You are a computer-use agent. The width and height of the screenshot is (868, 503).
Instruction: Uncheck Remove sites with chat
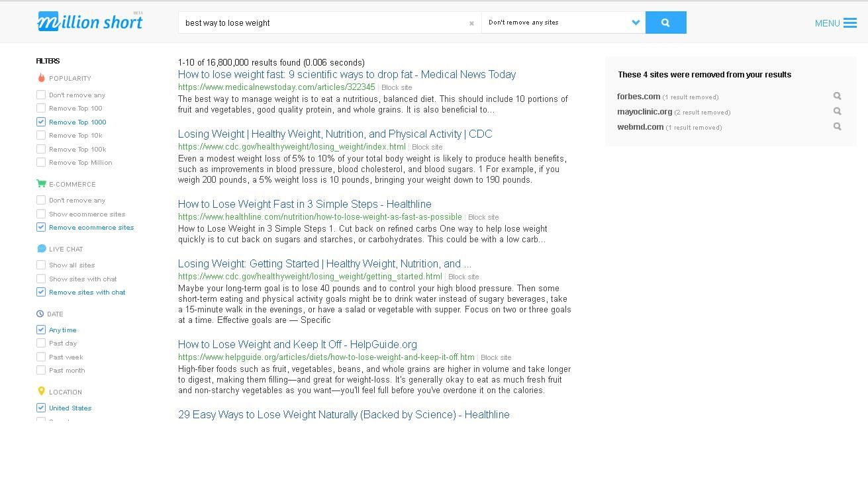tap(41, 292)
